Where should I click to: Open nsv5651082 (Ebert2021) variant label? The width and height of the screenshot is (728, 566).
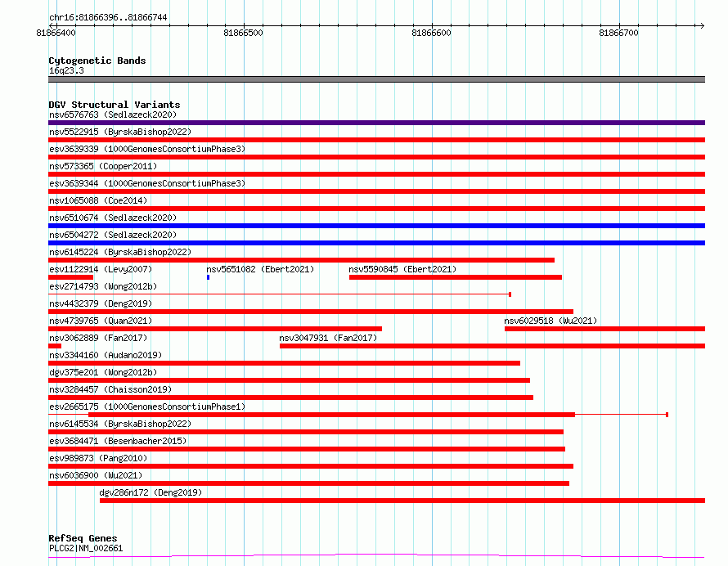(x=260, y=269)
